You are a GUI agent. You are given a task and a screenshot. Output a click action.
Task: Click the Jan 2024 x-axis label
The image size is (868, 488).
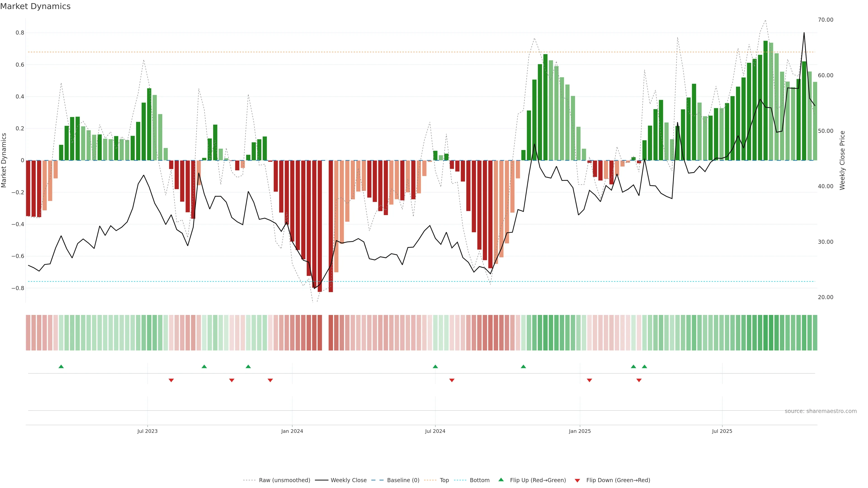click(292, 431)
